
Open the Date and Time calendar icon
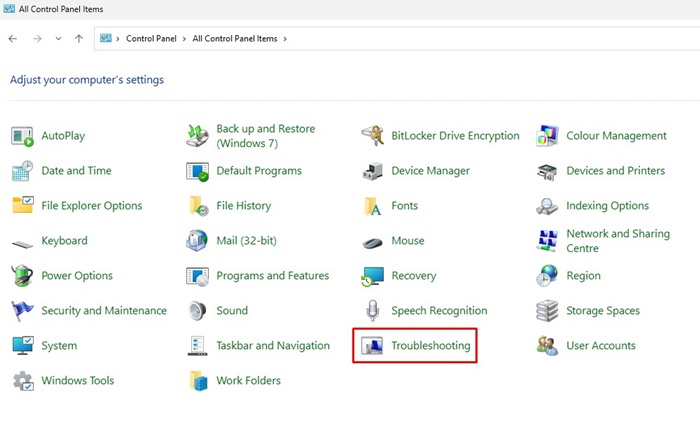pyautogui.click(x=22, y=171)
